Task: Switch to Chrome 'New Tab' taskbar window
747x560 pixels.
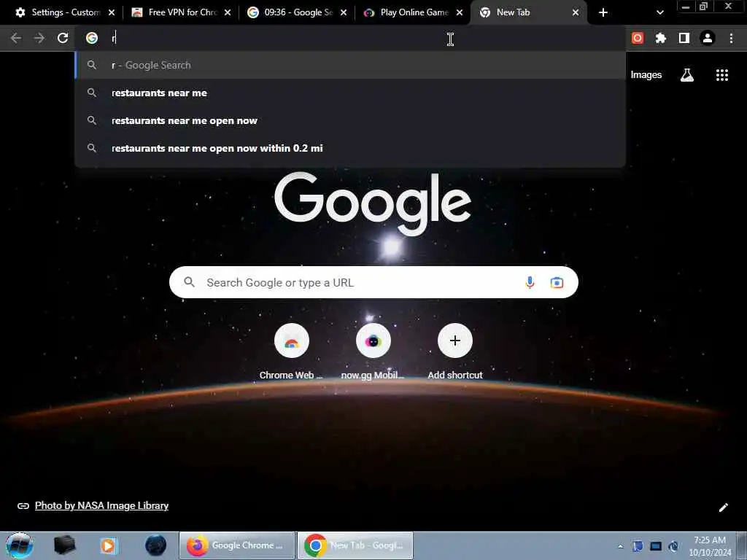Action: point(355,545)
